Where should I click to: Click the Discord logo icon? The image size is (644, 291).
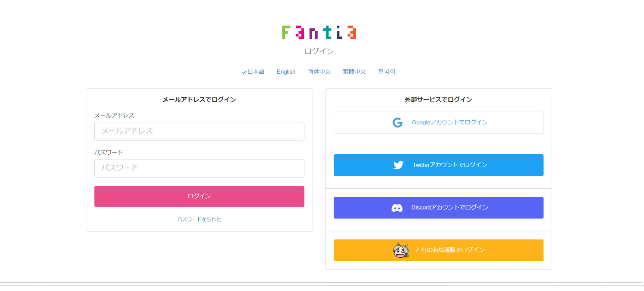point(397,208)
